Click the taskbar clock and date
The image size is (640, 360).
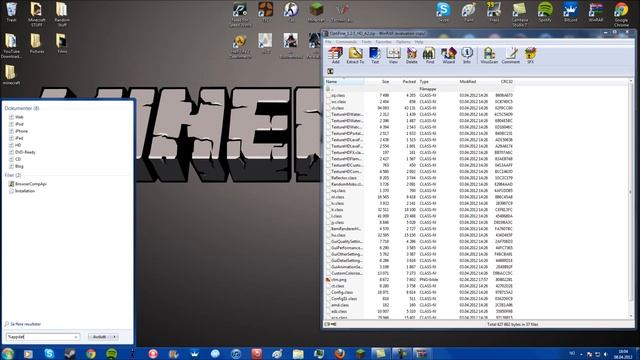[623, 354]
